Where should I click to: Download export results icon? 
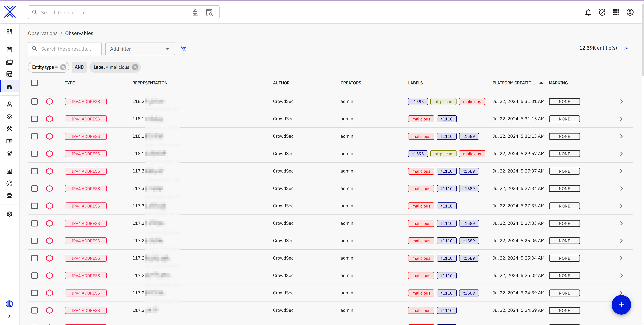pos(627,48)
